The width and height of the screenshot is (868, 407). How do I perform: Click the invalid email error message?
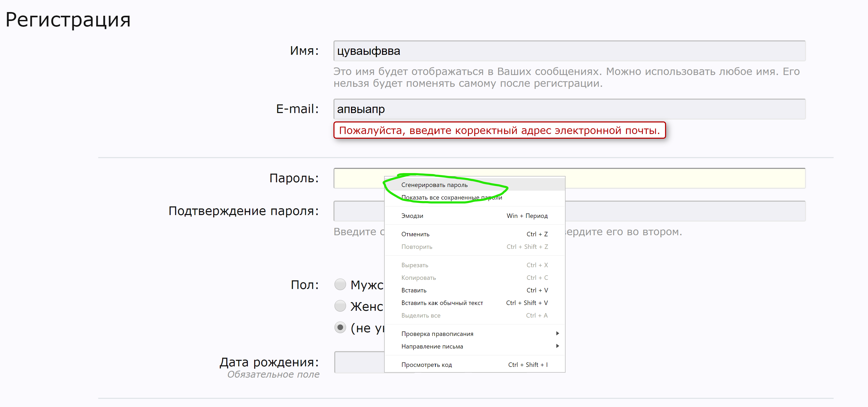point(499,130)
